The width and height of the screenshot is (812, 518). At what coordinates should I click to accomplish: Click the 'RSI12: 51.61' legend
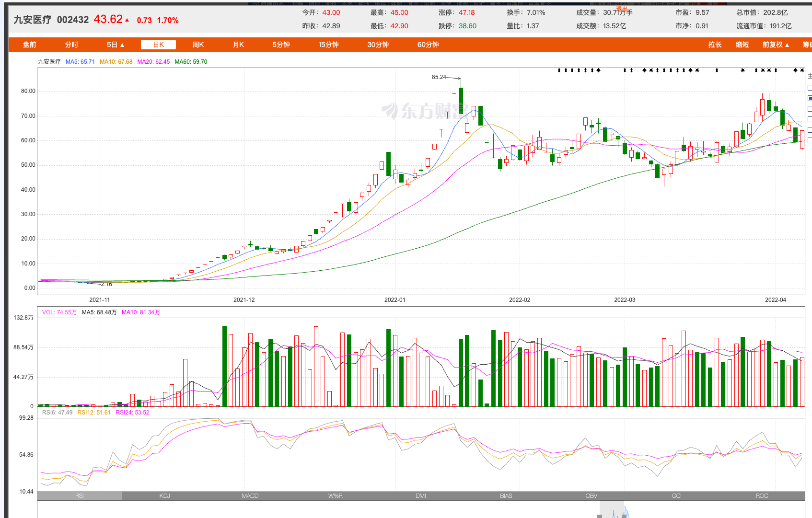coord(94,413)
